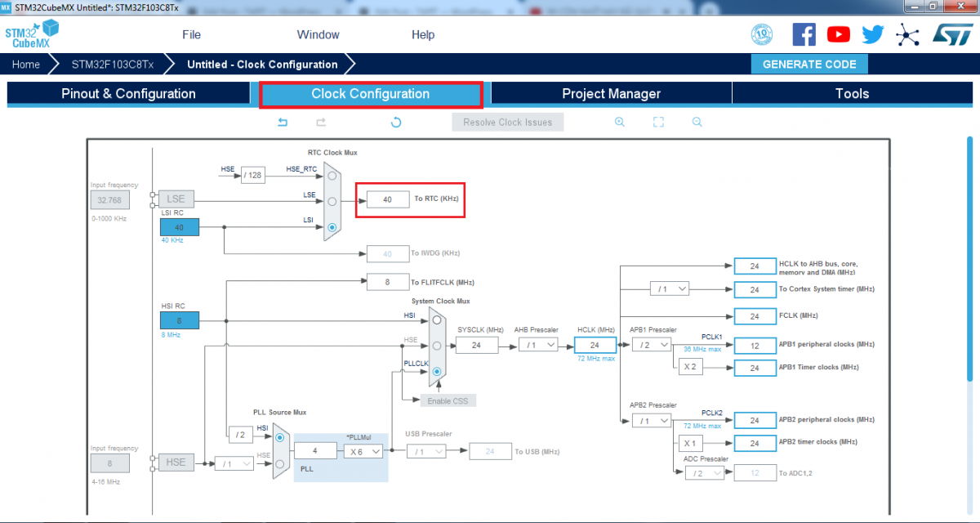The image size is (980, 523).
Task: Expand the APB1 Prescaler dropdown
Action: pyautogui.click(x=651, y=345)
